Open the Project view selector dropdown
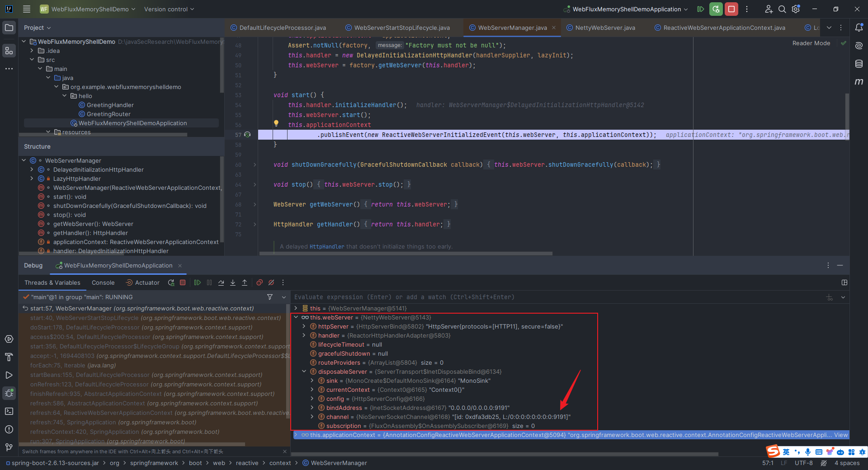Image resolution: width=868 pixels, height=470 pixels. click(x=38, y=28)
